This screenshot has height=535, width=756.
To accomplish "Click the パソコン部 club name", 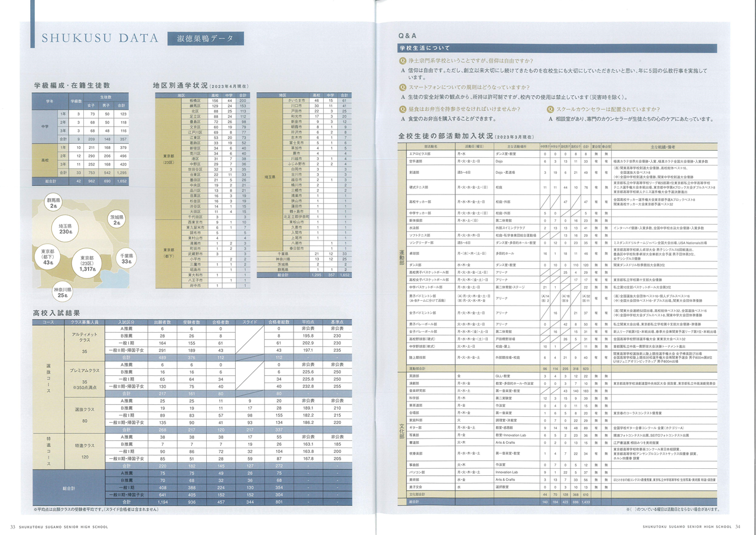I will click(x=418, y=472).
